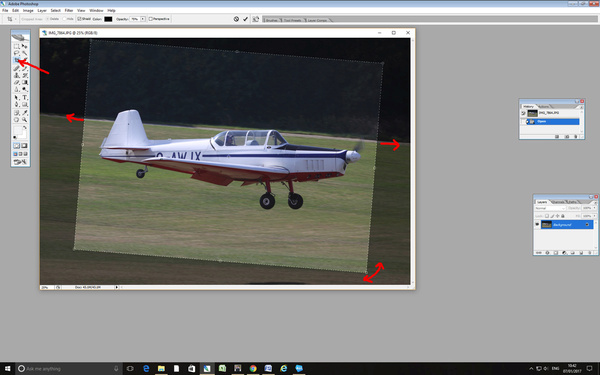Viewport: 600px width, 375px height.
Task: Hide the Background layer with eye icon
Action: tap(537, 224)
